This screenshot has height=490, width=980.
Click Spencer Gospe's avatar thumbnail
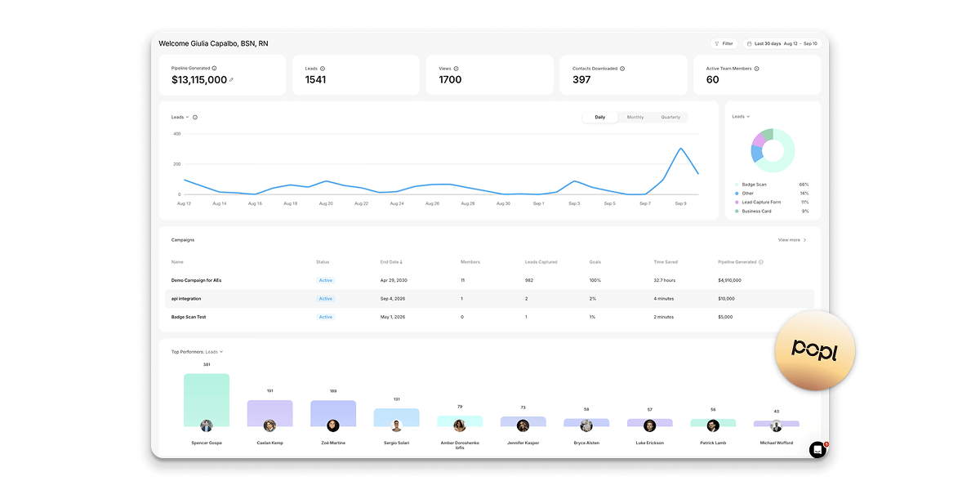[206, 425]
